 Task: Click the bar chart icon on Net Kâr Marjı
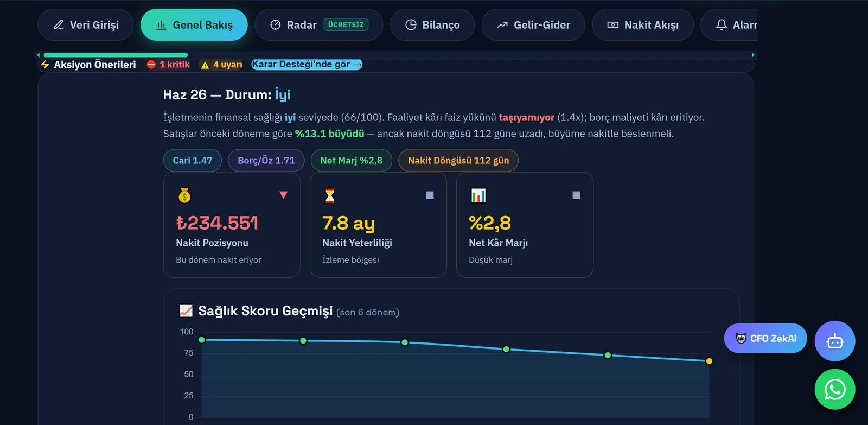coord(478,195)
